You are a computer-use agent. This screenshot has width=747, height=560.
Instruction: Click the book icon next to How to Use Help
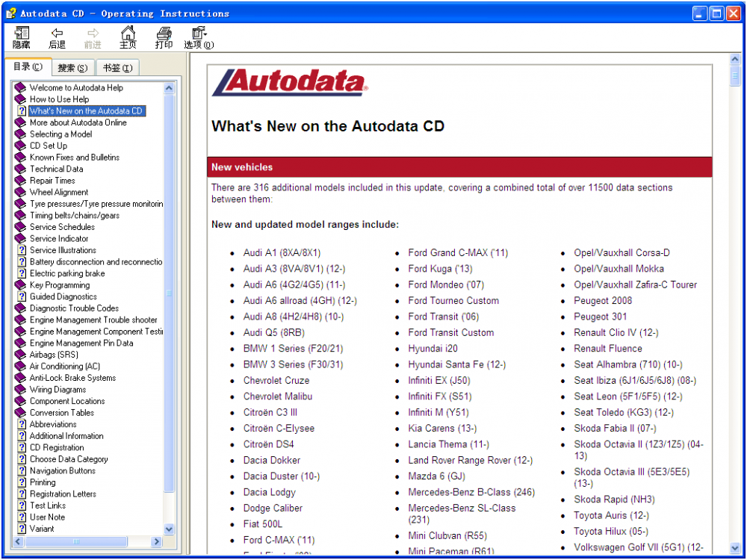20,99
